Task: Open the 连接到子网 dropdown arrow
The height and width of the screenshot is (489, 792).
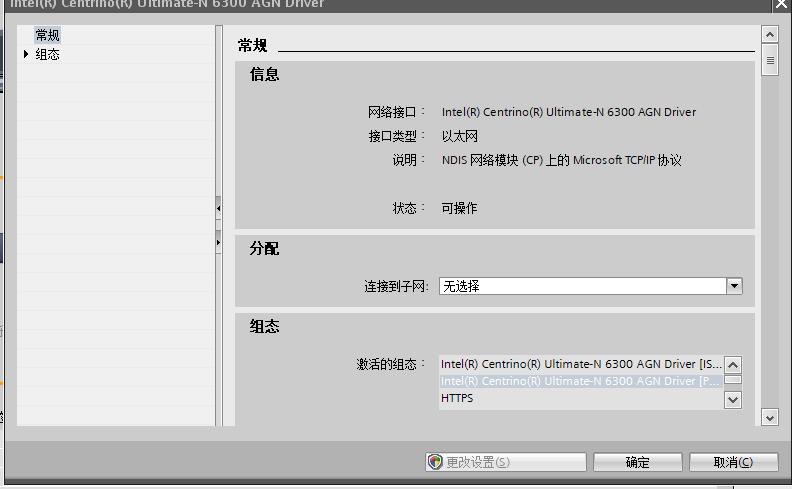Action: tap(734, 286)
